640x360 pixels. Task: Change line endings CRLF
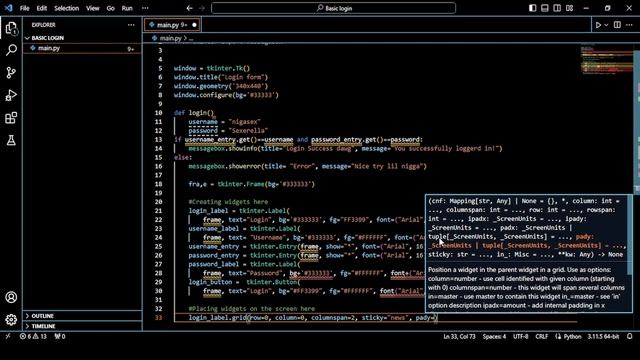542,336
